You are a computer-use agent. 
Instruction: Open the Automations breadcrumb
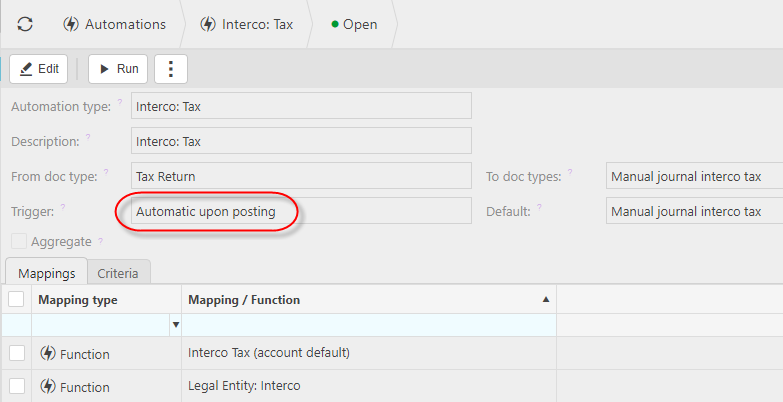coord(114,24)
